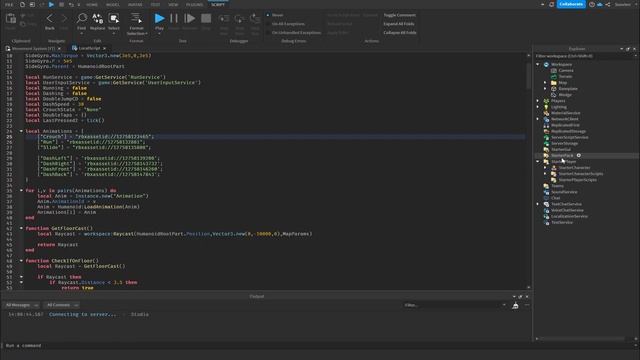The width and height of the screenshot is (640, 360).
Task: Select the Players item in Explorer
Action: [558, 101]
